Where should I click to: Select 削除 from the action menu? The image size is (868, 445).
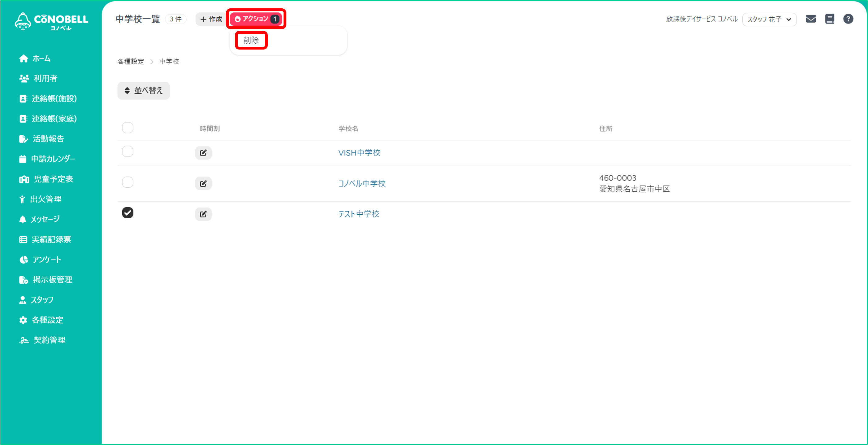coord(251,41)
